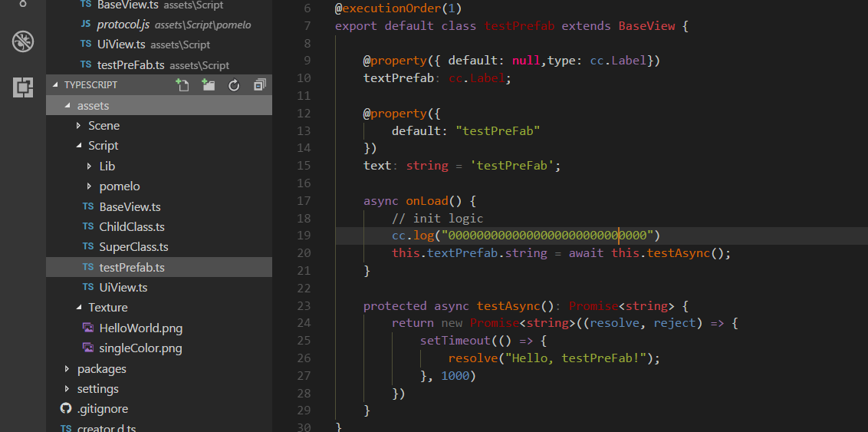Click the "Hello, testPreFab!" string

[x=576, y=358]
